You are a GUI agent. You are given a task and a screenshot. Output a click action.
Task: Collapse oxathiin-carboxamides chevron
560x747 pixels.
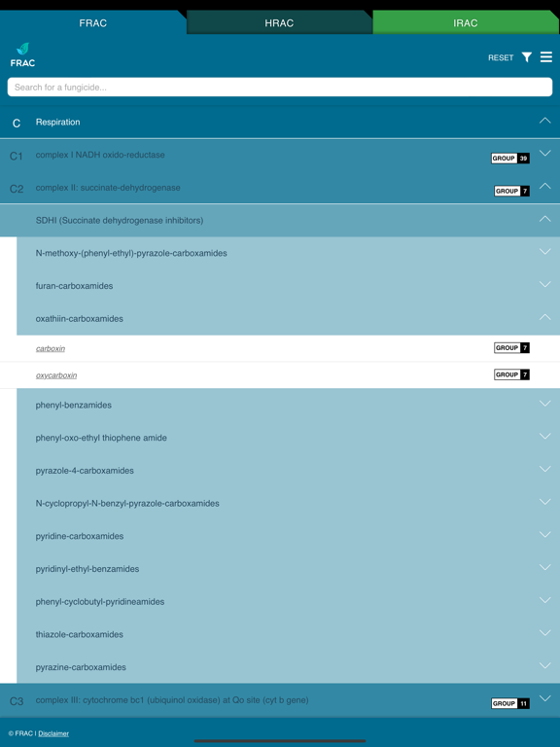(x=544, y=317)
